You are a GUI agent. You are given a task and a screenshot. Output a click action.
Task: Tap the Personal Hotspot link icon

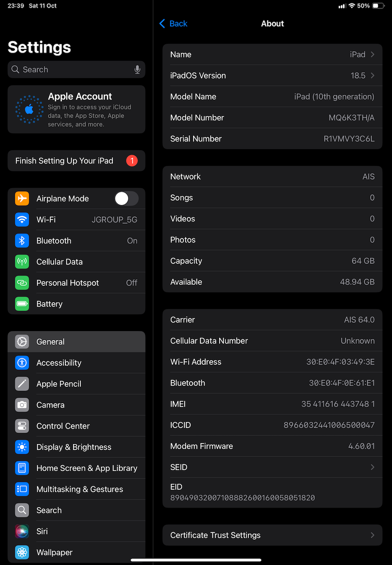22,283
